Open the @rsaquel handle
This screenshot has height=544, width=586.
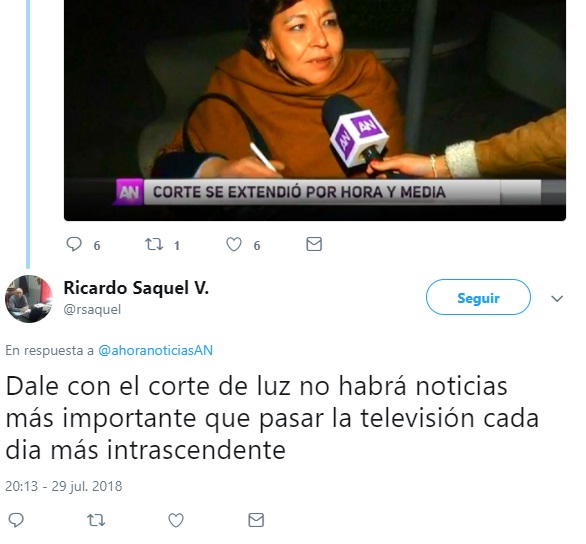point(92,309)
